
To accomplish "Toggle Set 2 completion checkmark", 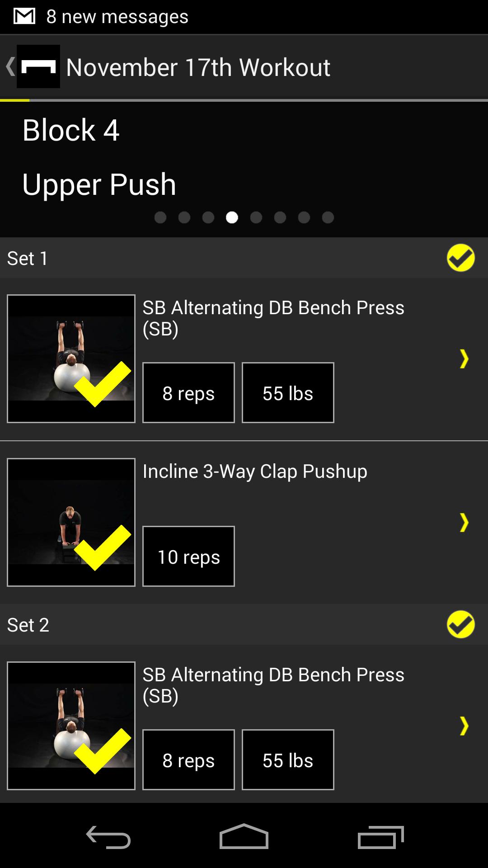I will (460, 625).
